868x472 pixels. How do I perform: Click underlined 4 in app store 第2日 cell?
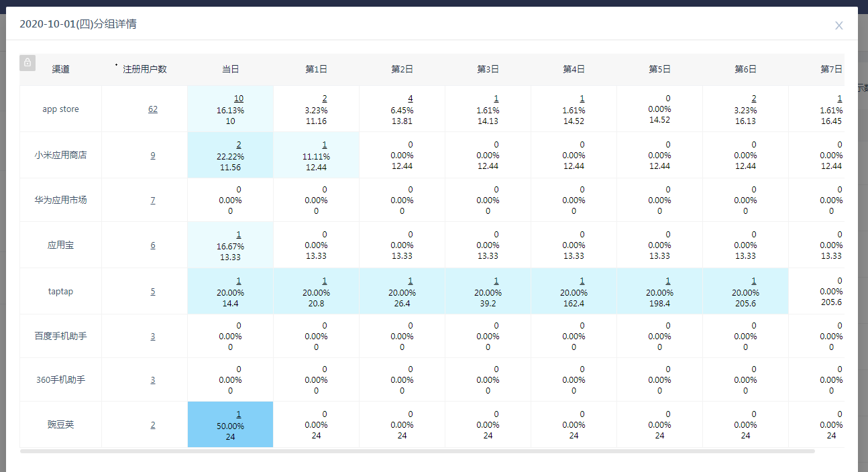click(411, 99)
